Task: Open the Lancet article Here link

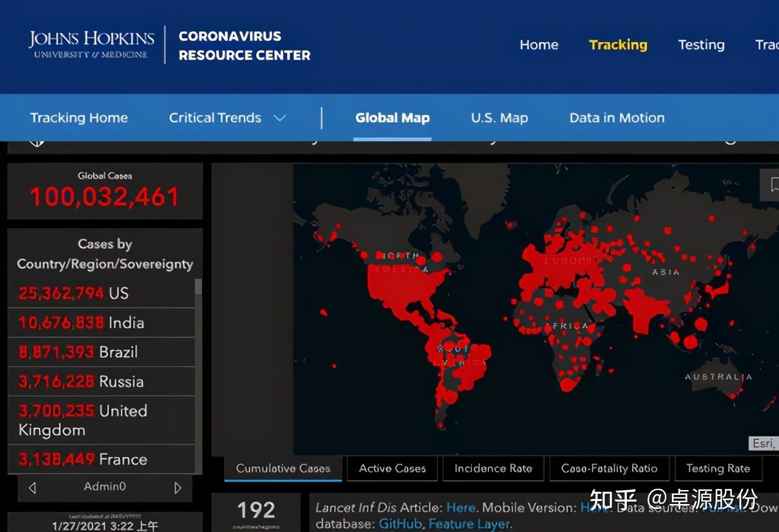Action: (461, 507)
